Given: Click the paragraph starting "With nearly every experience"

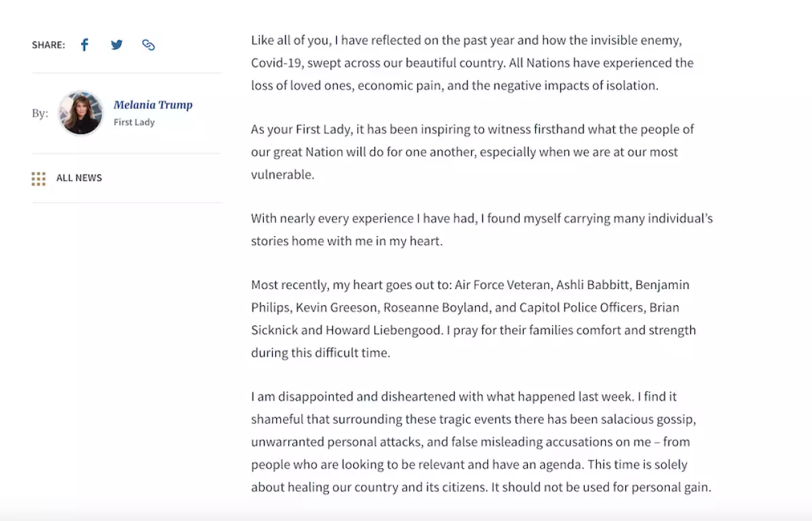Looking at the screenshot, I should (481, 229).
